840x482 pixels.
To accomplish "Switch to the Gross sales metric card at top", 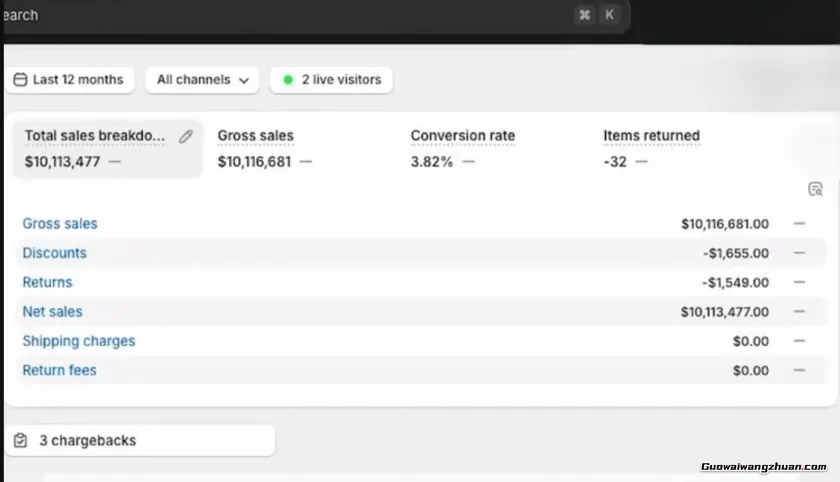I will (265, 149).
